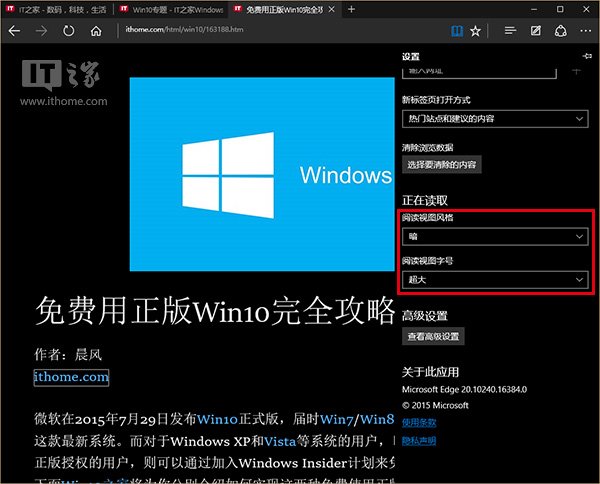Click the browser Back arrow
600x484 pixels.
[15, 31]
